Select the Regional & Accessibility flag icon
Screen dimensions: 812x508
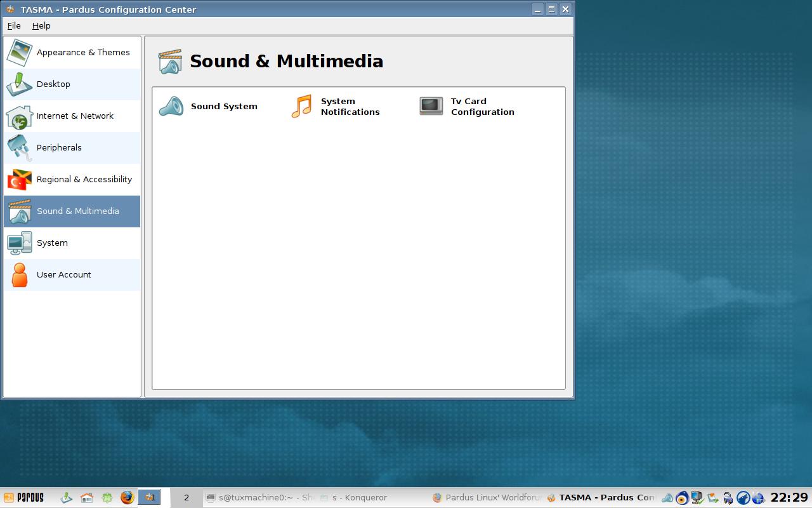pyautogui.click(x=19, y=180)
